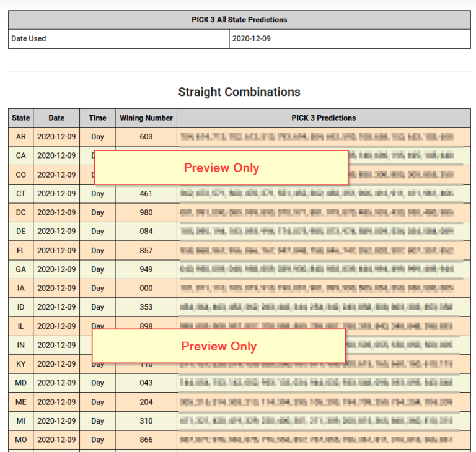This screenshot has width=476, height=452.
Task: Select the MD state cell
Action: click(20, 383)
